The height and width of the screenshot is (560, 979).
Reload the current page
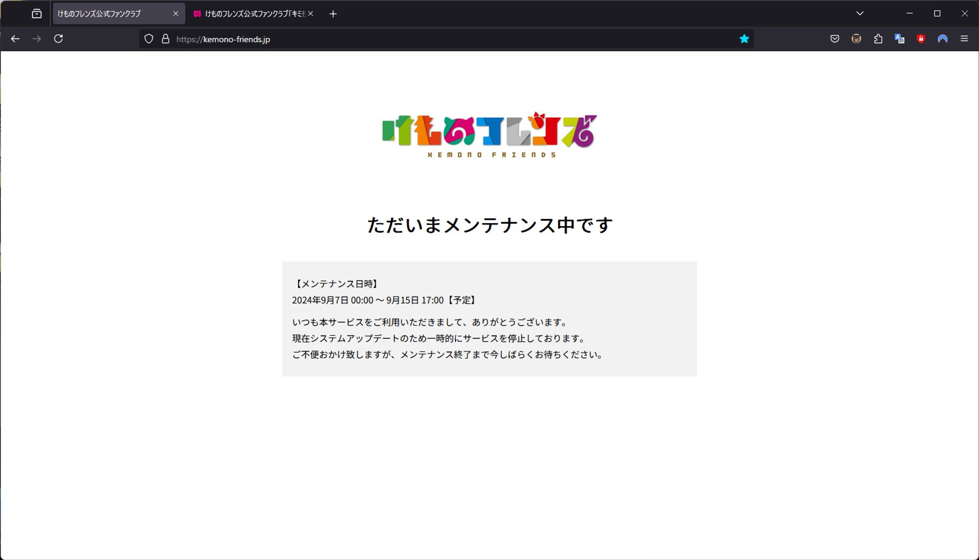(58, 39)
